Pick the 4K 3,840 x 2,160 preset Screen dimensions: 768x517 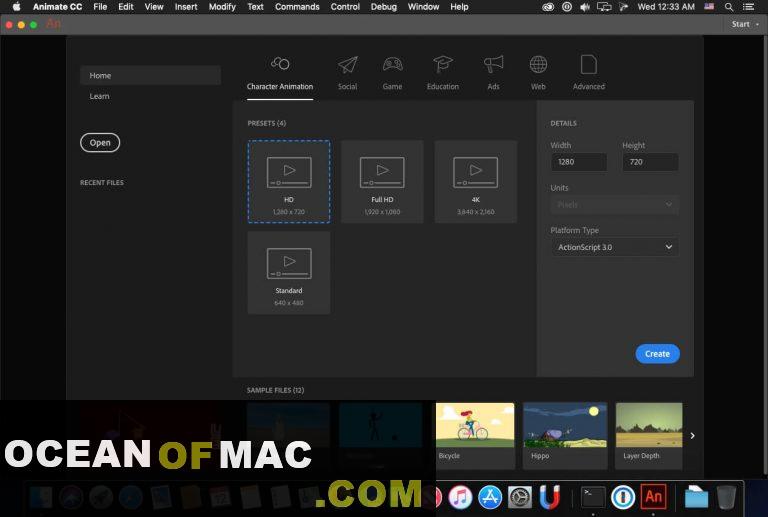[x=476, y=182]
